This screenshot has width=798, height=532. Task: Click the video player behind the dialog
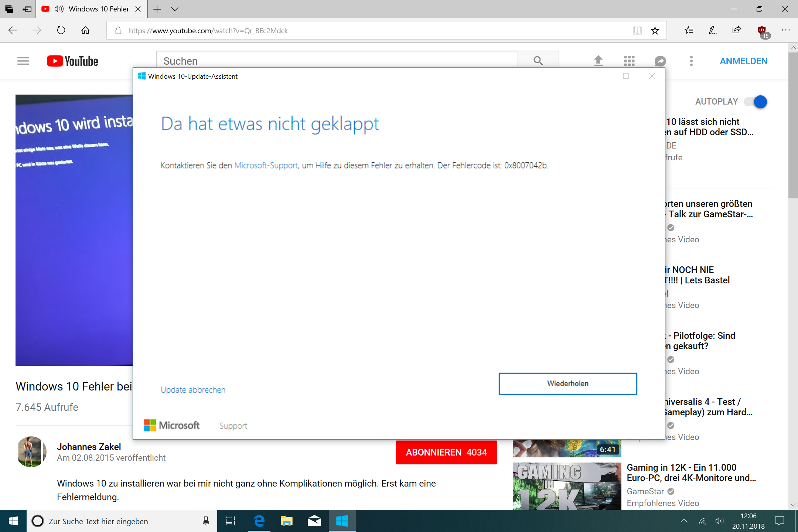pos(74,230)
